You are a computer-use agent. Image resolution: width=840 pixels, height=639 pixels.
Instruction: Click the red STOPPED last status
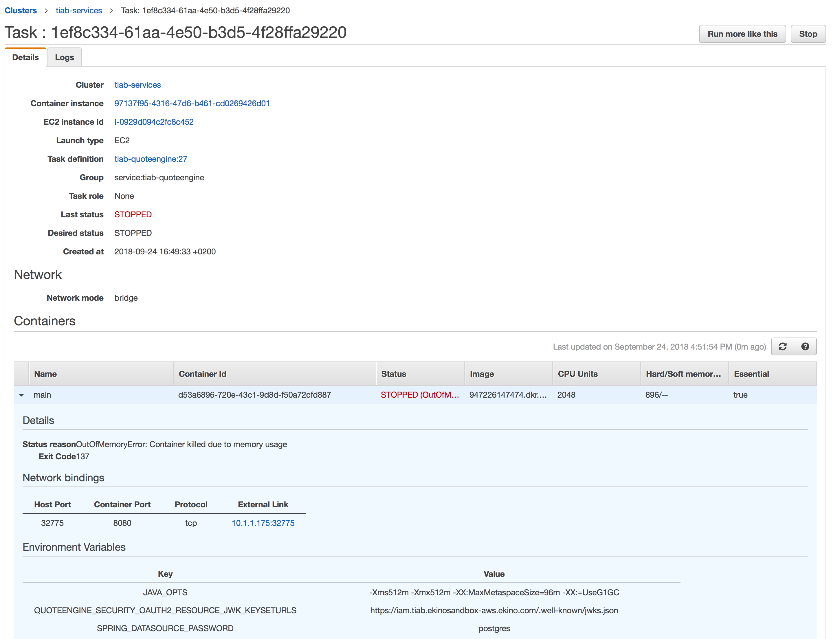tap(133, 214)
